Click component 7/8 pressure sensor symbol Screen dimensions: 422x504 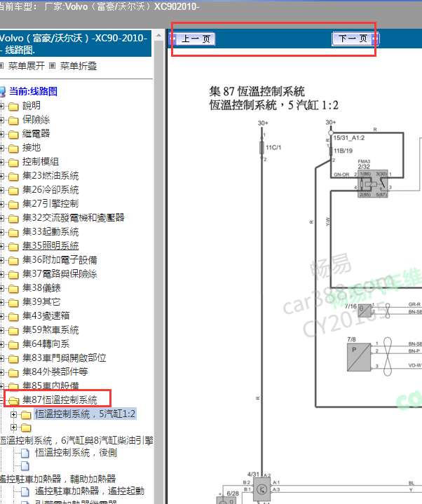pos(359,357)
